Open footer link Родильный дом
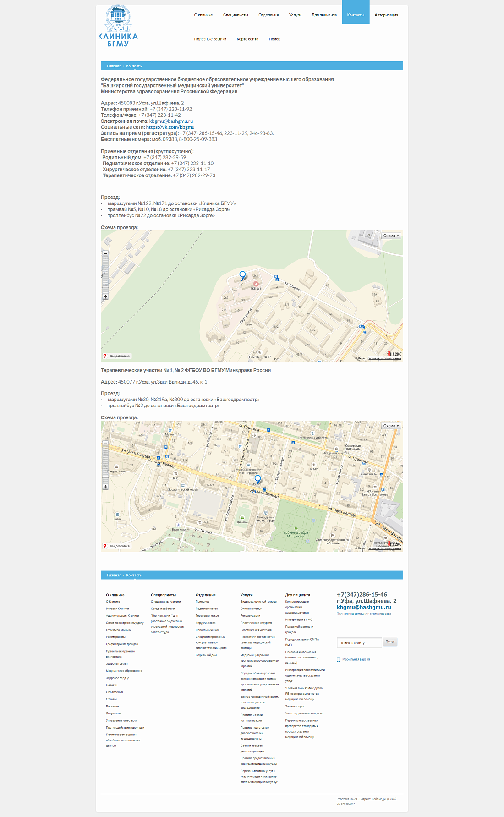 point(206,655)
